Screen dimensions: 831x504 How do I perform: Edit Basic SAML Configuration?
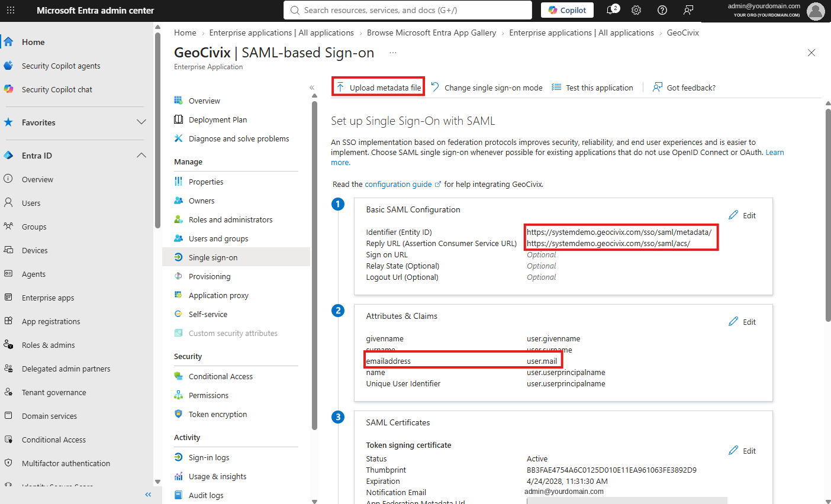click(742, 215)
